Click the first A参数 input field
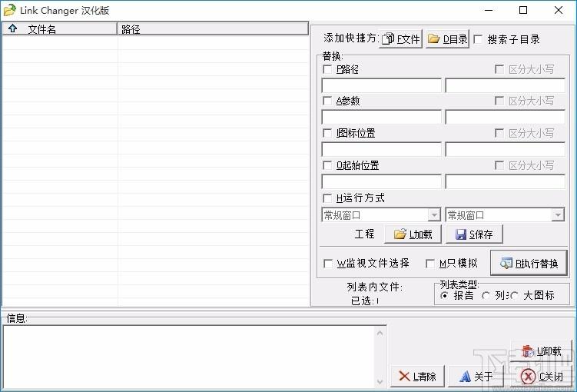The image size is (577, 392). [381, 117]
